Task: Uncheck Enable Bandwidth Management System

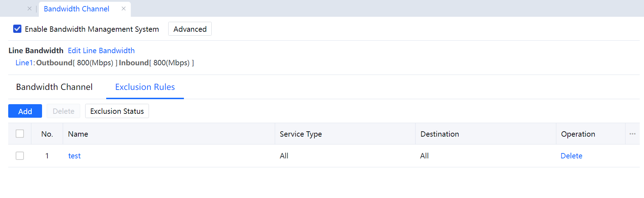Action: click(x=17, y=29)
